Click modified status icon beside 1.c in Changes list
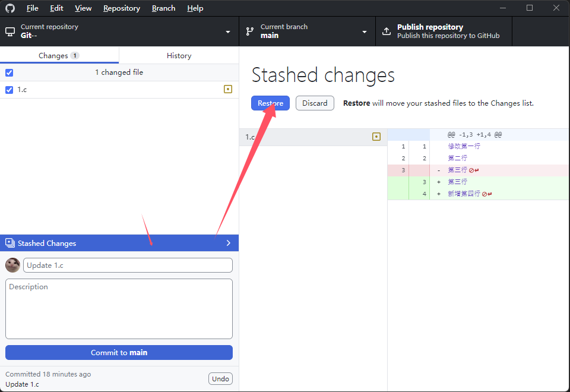This screenshot has width=570, height=392. (227, 90)
